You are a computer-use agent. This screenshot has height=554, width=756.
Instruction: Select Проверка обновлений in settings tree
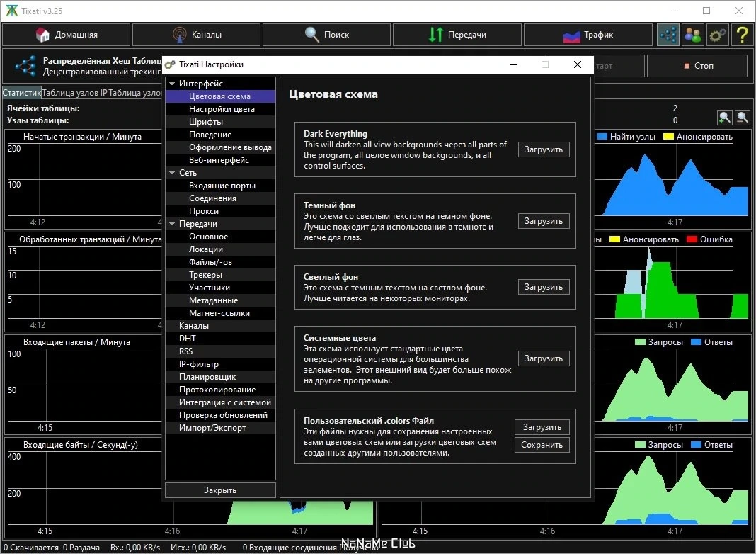point(220,415)
